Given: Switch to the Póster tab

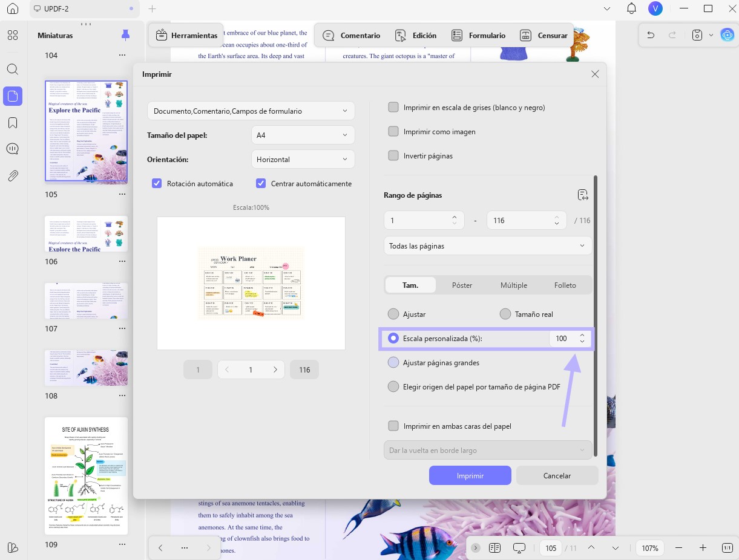Looking at the screenshot, I should (x=462, y=285).
